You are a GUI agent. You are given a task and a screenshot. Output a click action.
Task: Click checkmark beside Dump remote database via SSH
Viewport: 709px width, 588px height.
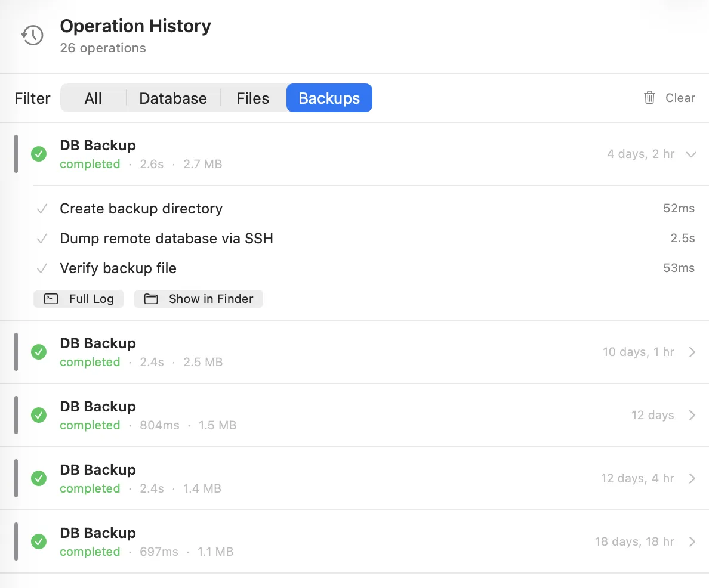tap(42, 238)
